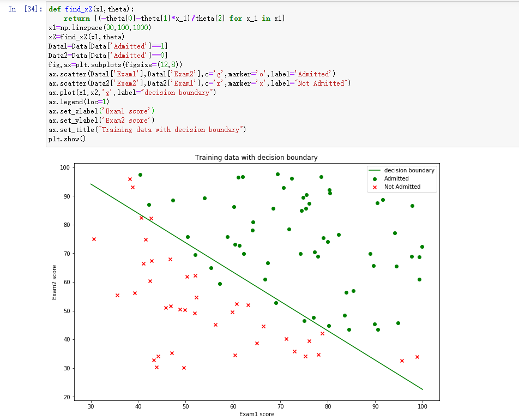Click the ax.scatter Data1 Admitted line
Viewport: 519px width, 420px height.
point(192,74)
